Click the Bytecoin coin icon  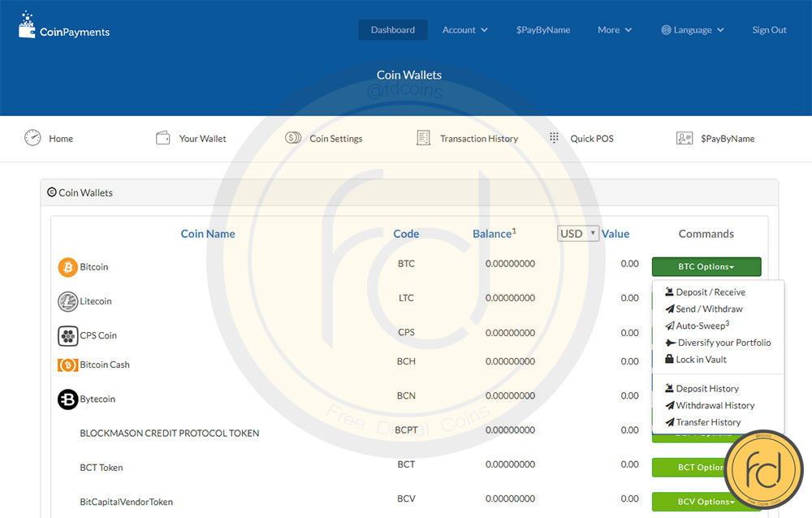[68, 399]
